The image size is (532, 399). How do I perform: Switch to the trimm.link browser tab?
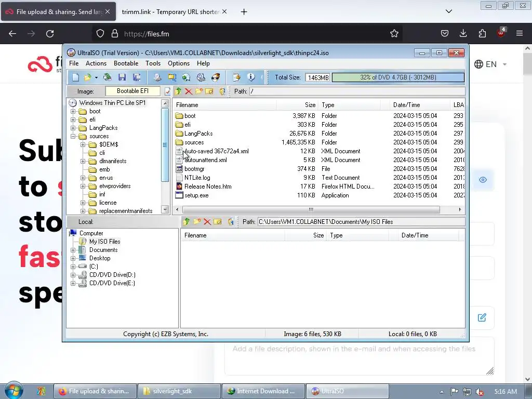(170, 12)
